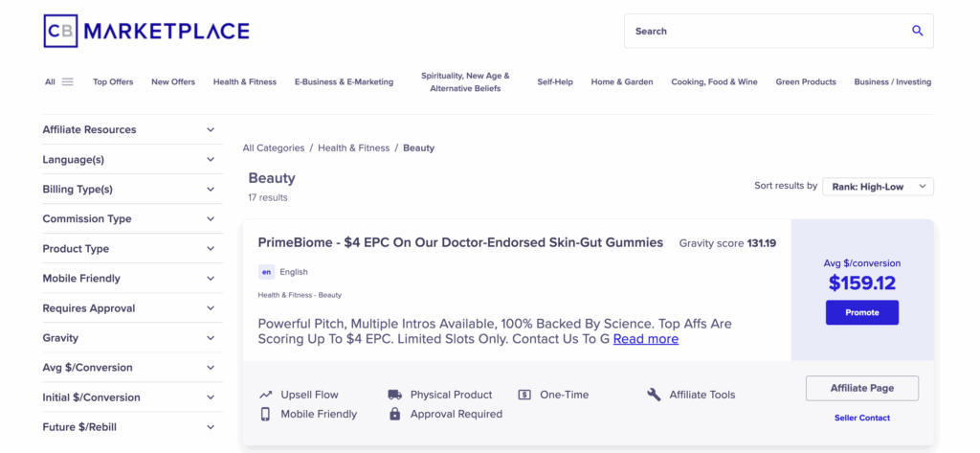
Task: Expand the Gravity filter section
Action: [x=129, y=338]
